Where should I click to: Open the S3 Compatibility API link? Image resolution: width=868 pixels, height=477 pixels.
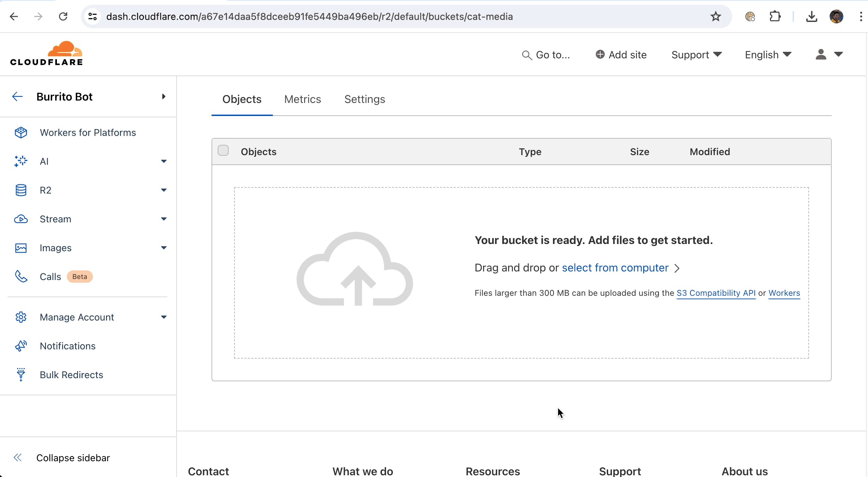(716, 293)
